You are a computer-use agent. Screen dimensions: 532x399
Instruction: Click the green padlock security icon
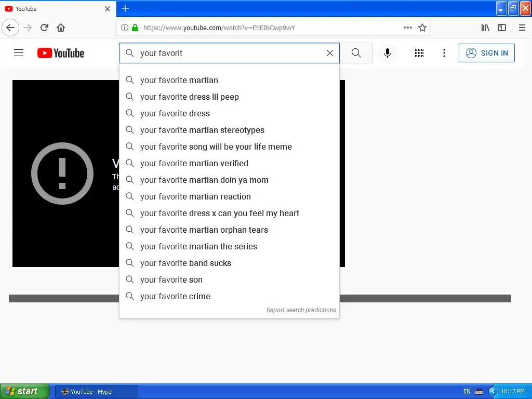(135, 28)
